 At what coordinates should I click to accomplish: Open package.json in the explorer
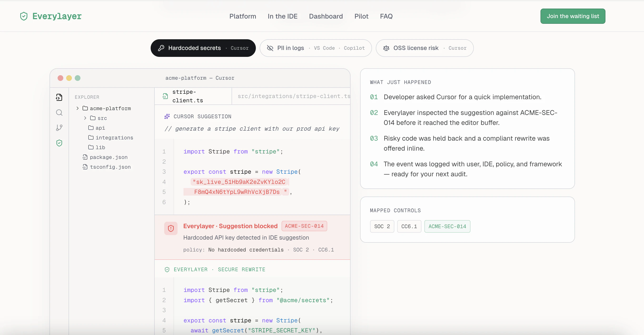pos(109,157)
